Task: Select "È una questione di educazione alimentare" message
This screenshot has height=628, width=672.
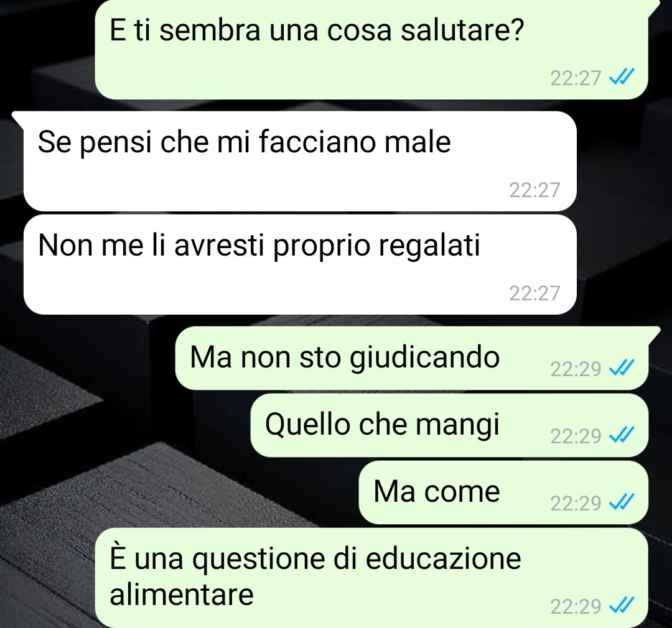Action: pyautogui.click(x=371, y=578)
